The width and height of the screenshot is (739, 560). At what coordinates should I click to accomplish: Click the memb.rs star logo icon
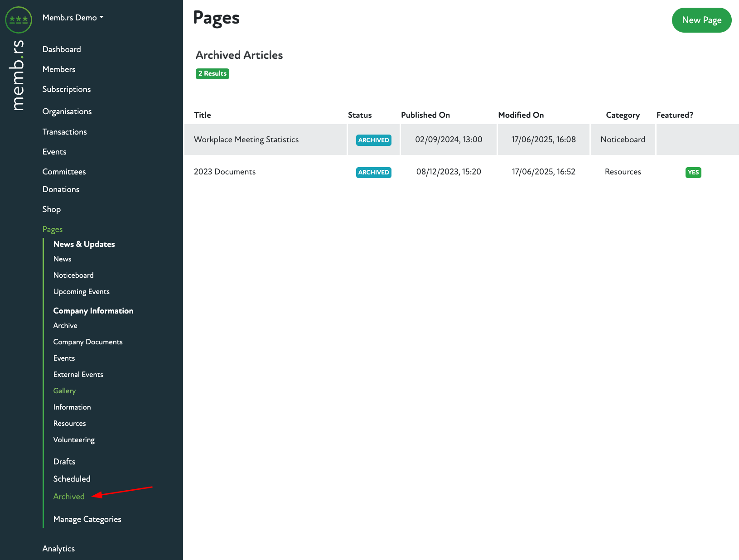tap(19, 19)
